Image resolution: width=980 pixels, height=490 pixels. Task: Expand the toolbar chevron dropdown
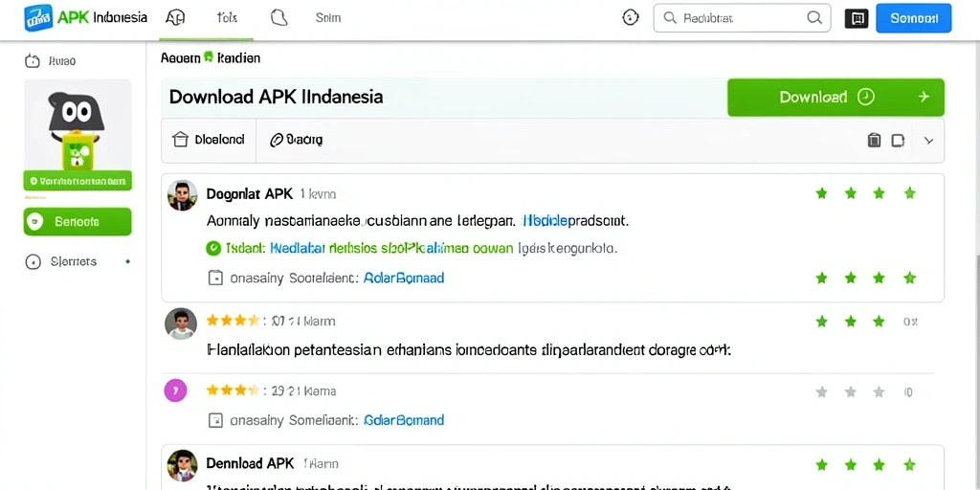point(928,141)
